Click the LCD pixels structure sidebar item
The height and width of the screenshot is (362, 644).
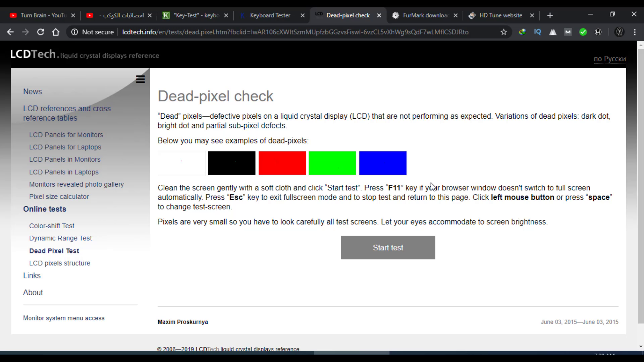click(60, 263)
